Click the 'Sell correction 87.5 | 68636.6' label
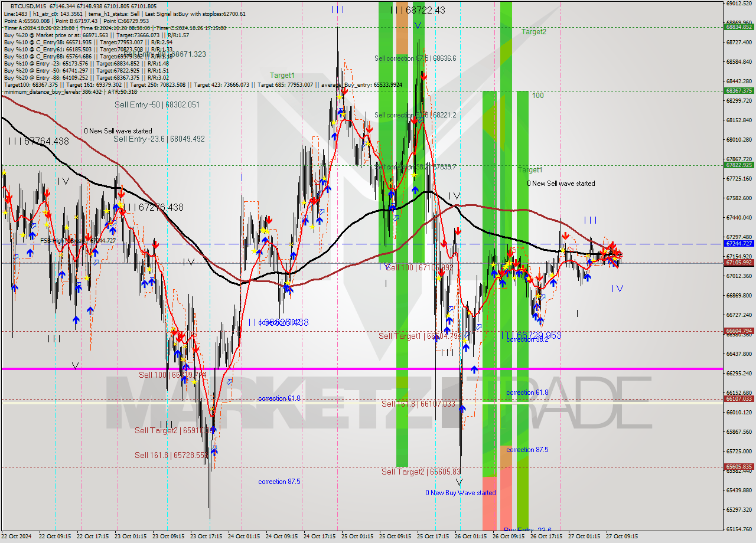The image size is (756, 543). [415, 58]
